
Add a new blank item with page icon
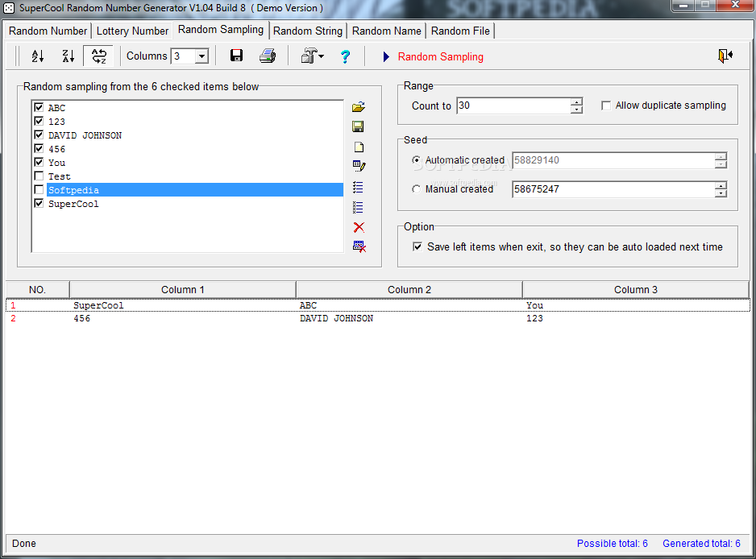(x=359, y=147)
